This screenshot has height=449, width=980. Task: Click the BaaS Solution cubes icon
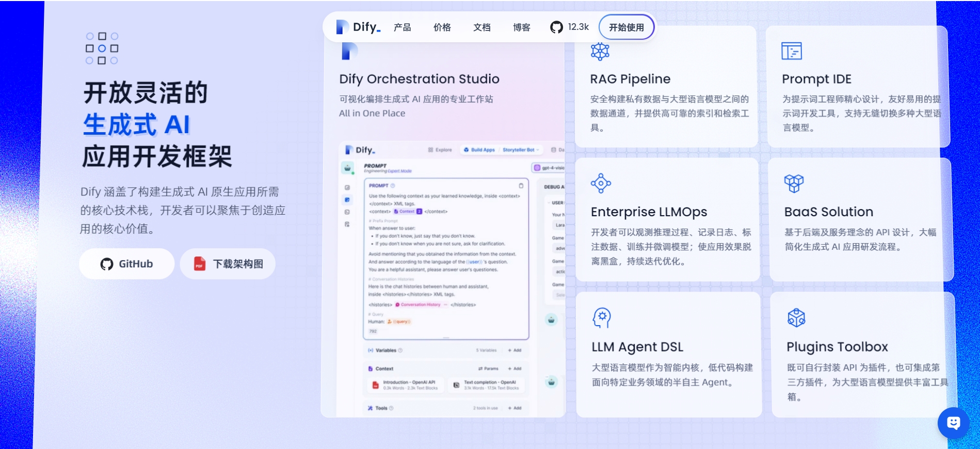[x=794, y=183]
